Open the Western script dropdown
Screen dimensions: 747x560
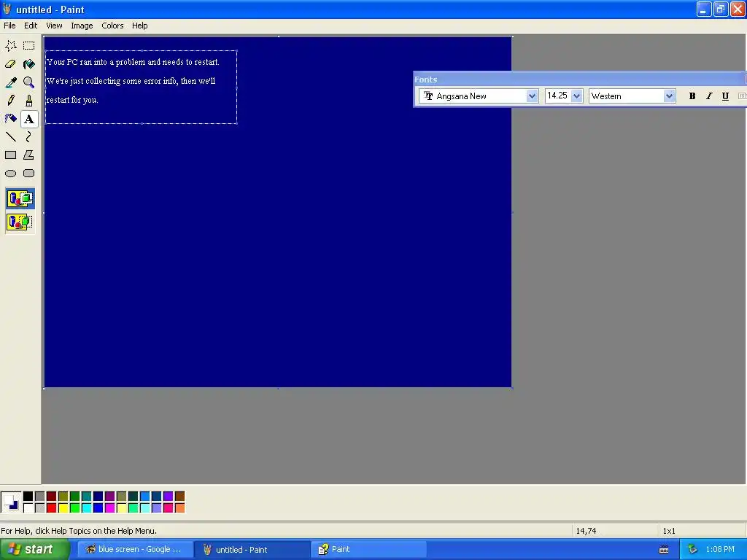[669, 96]
